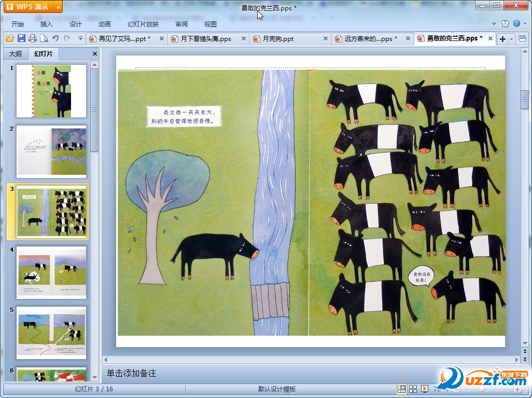Select slide 1 thumbnail with book cover
Viewport: 532px width, 398px height.
click(x=51, y=91)
